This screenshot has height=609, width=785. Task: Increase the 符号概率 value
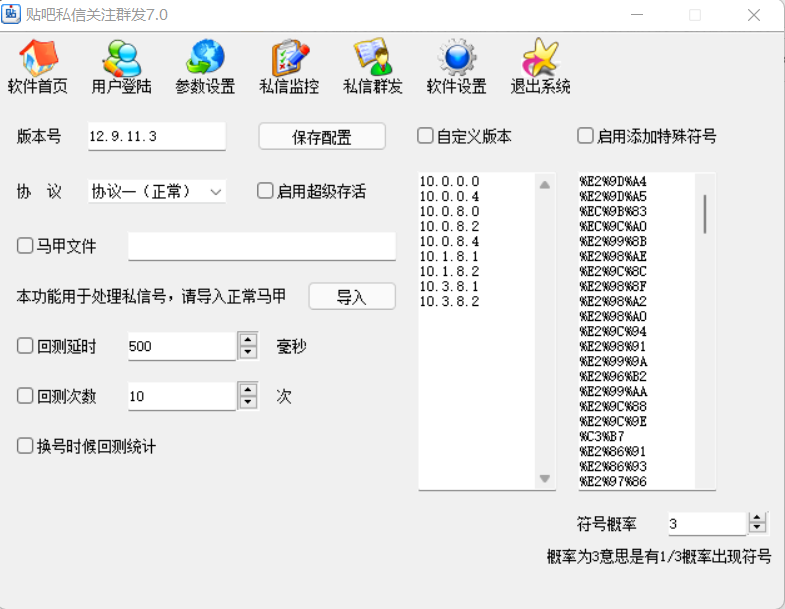[757, 518]
